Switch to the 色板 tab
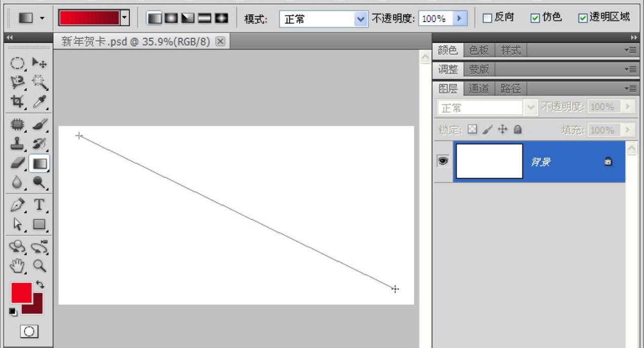 478,50
